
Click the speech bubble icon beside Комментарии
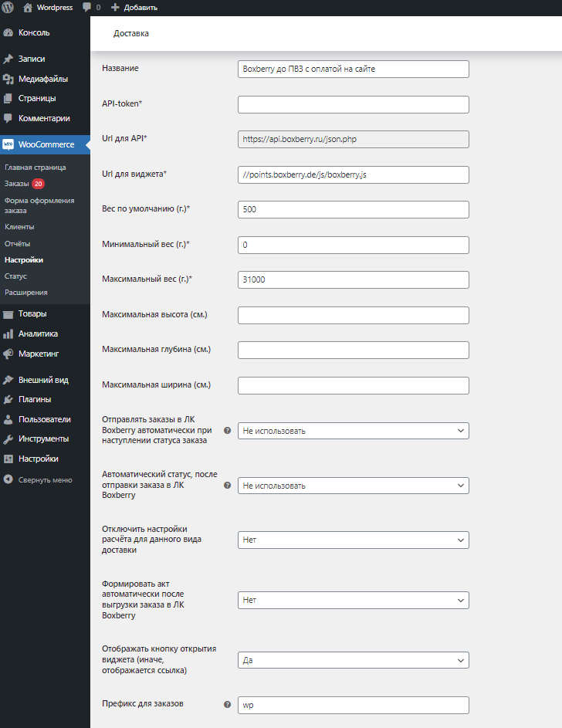(8, 118)
